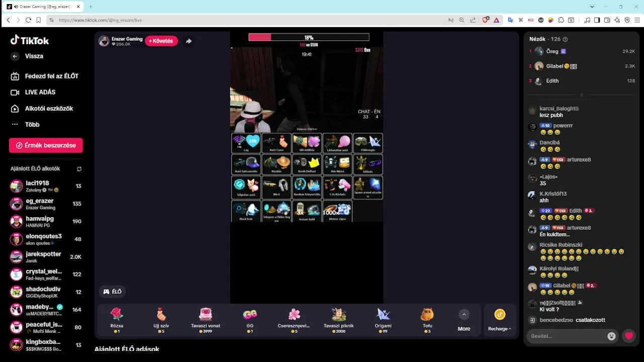This screenshot has height=362, width=644.
Task: Follow Erazer Gaming with Követés button
Action: 161,41
